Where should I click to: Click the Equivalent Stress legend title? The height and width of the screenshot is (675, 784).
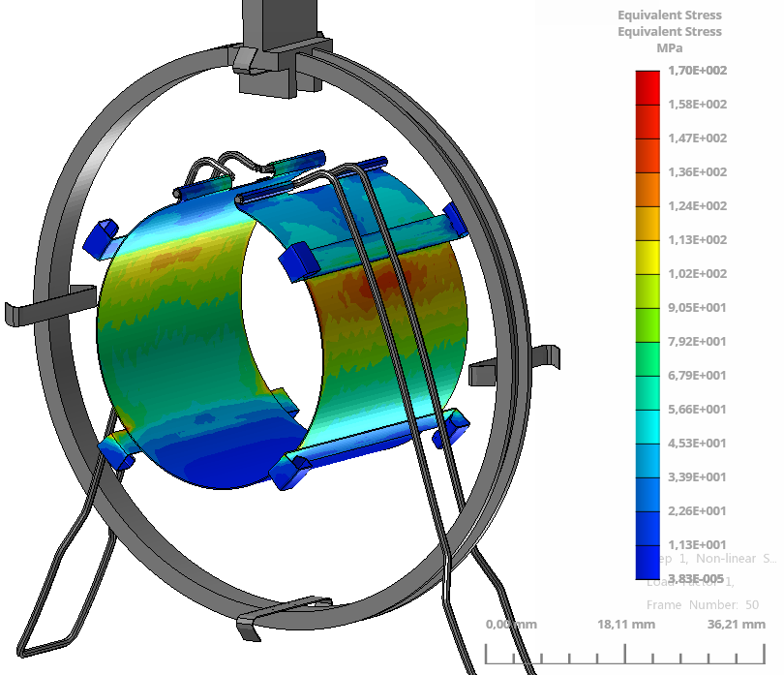pyautogui.click(x=669, y=16)
